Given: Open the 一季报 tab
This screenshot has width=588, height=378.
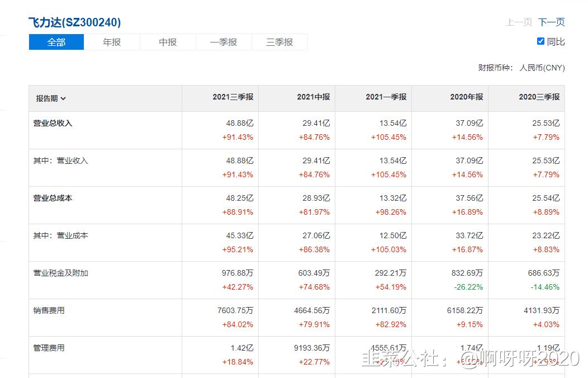Looking at the screenshot, I should (224, 42).
